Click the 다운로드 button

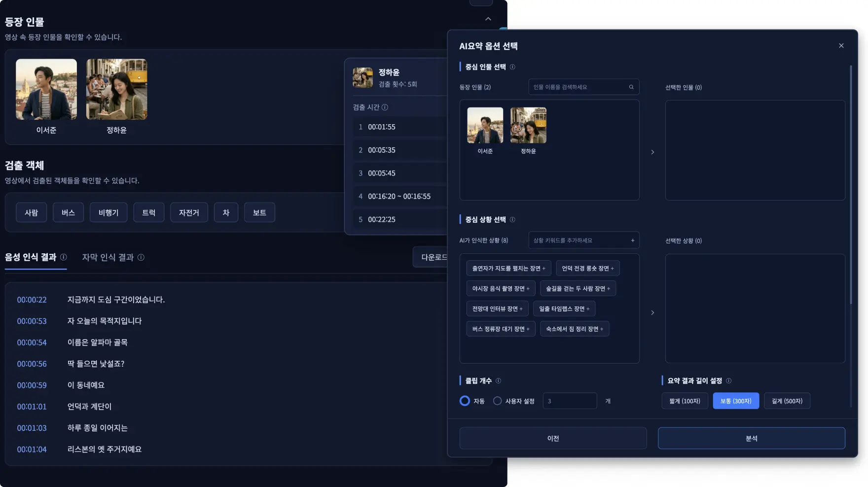click(x=431, y=257)
